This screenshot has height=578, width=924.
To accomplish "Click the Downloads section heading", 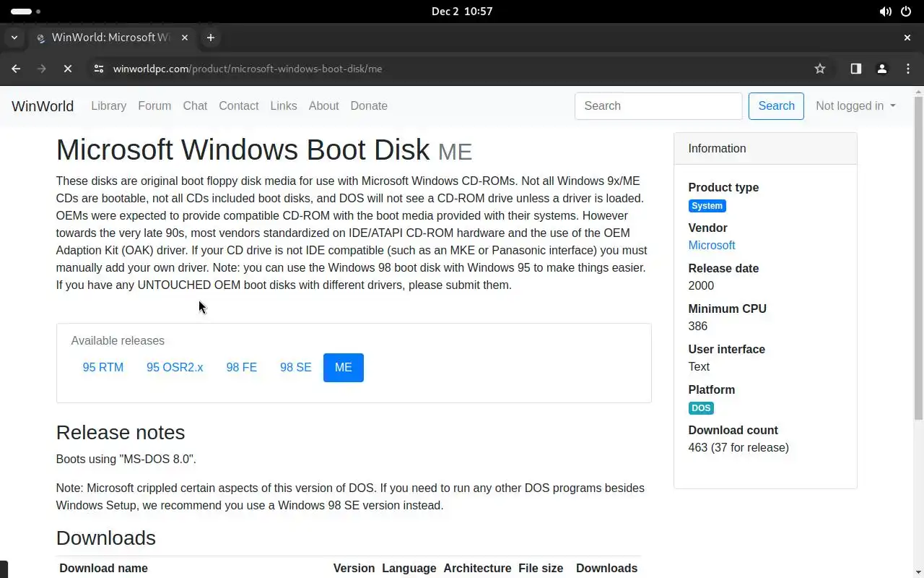I will (x=106, y=538).
